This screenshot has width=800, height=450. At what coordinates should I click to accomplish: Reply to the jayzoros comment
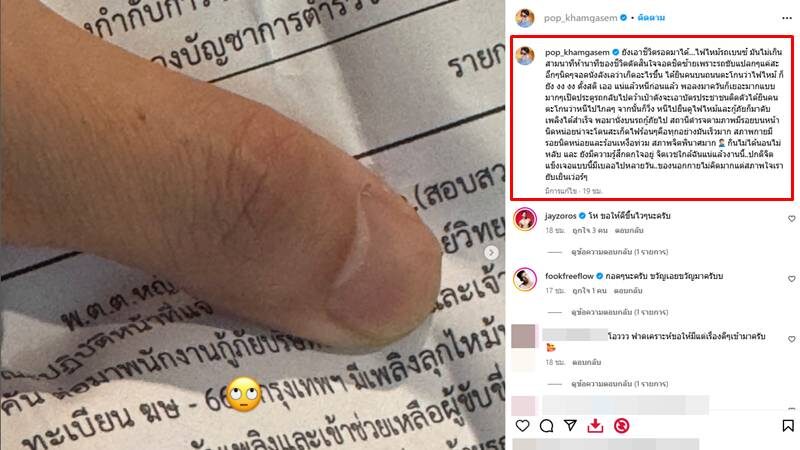(629, 231)
